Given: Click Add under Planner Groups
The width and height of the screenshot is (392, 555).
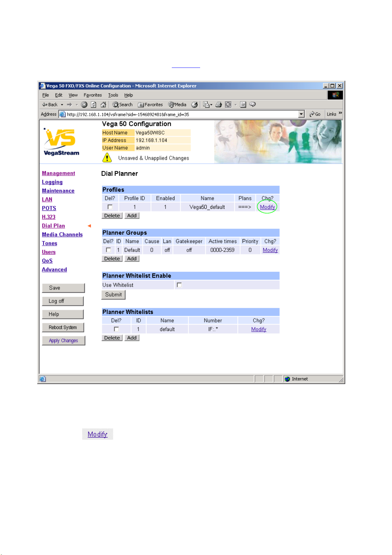Looking at the screenshot, I should pyautogui.click(x=132, y=259).
